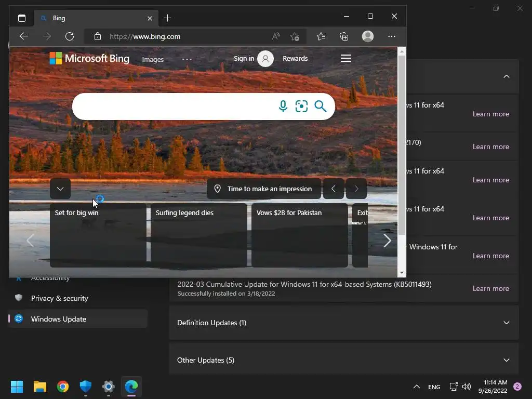Select Windows Update in Settings sidebar

[78, 319]
